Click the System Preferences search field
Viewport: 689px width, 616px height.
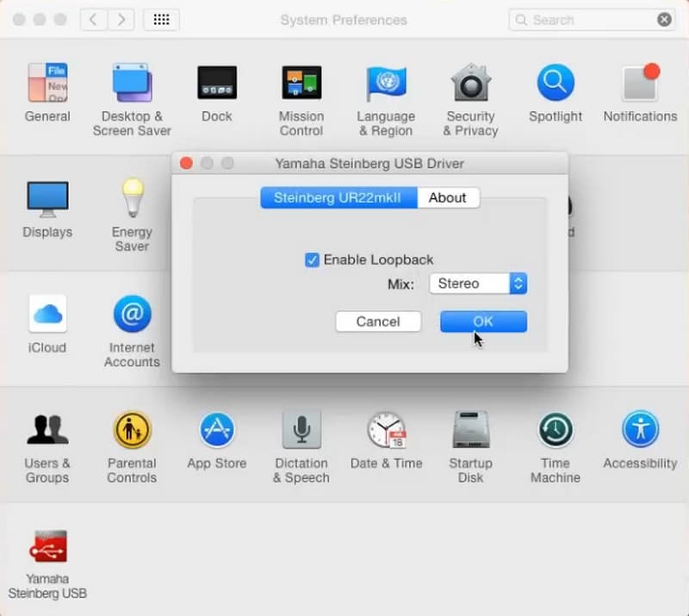[593, 20]
